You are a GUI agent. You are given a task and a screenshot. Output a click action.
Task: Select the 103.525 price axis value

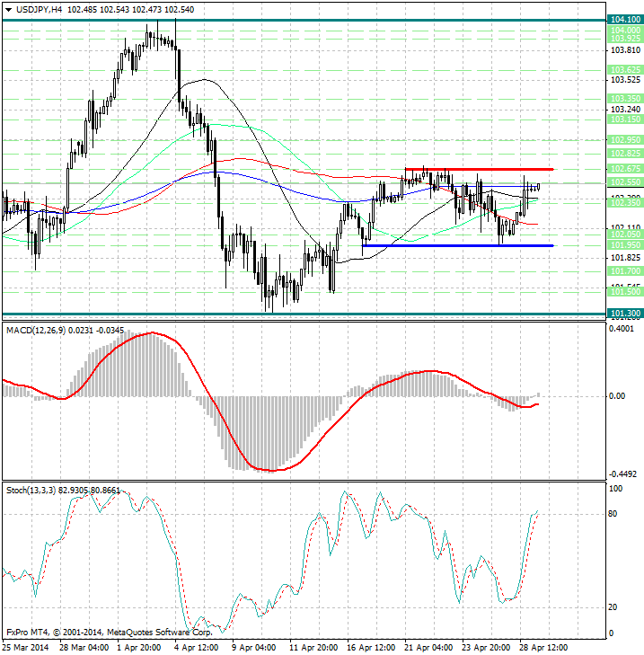click(625, 79)
